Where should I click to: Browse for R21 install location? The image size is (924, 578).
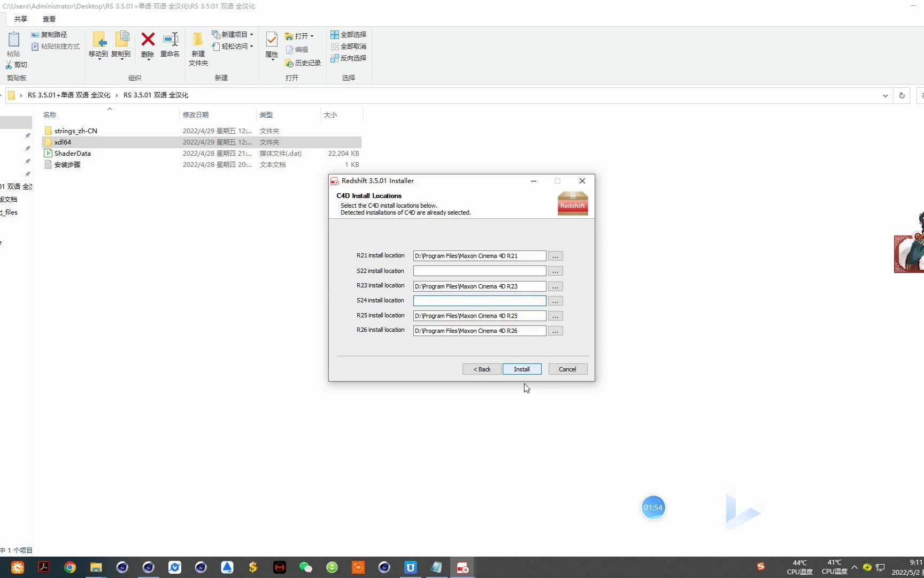click(x=556, y=256)
